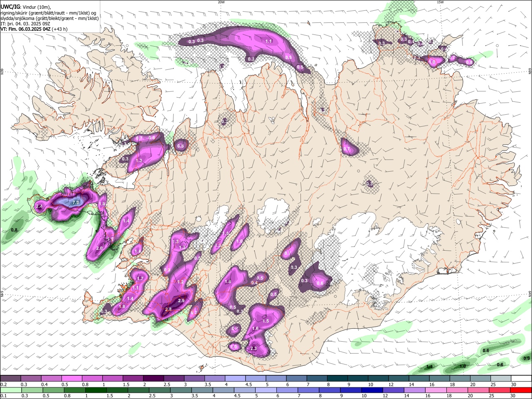
Task: Click the 15W longitude label
Action: (x=440, y=2)
